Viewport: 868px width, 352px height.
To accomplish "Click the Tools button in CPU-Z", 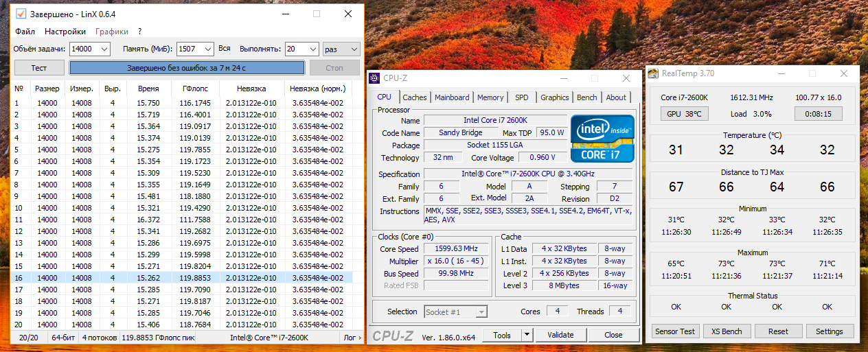I will click(x=502, y=335).
